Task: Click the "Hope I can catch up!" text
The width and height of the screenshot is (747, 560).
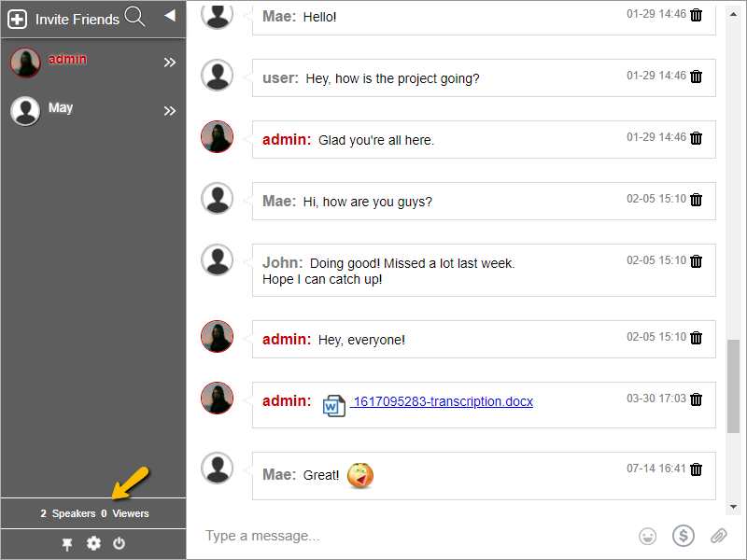Action: tap(322, 279)
